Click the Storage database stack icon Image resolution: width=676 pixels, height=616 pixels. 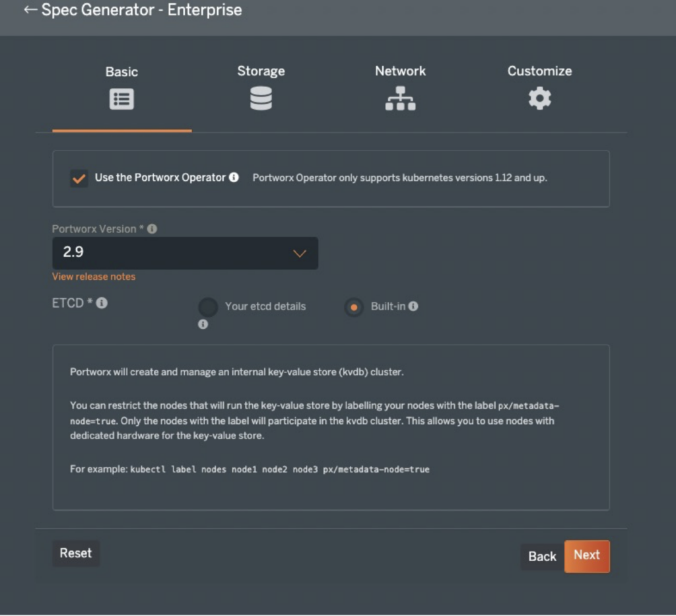[x=261, y=98]
